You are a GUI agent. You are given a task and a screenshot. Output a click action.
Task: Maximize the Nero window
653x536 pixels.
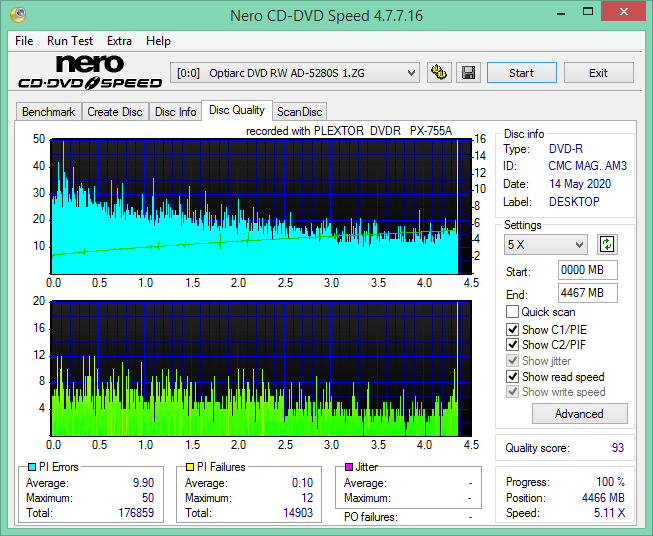[588, 12]
